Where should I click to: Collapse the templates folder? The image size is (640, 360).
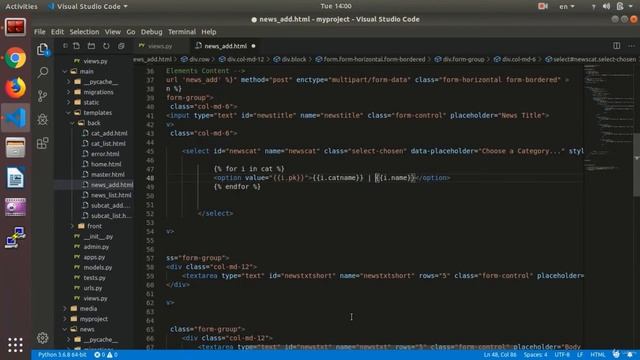click(97, 113)
